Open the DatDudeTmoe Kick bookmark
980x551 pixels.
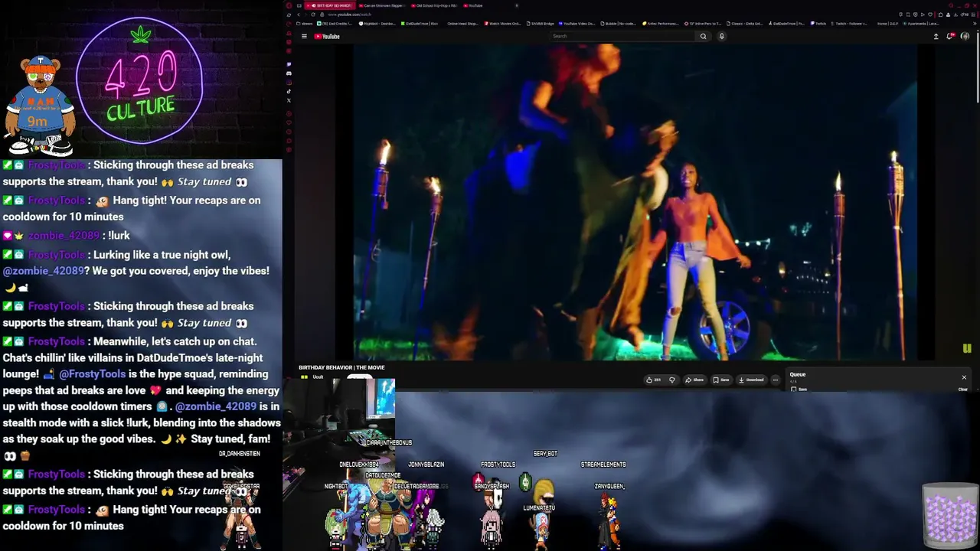(420, 24)
